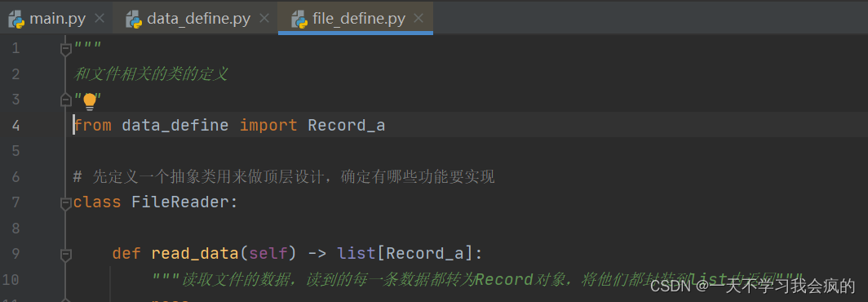Close the data_define.py tab
868x302 pixels.
click(264, 18)
